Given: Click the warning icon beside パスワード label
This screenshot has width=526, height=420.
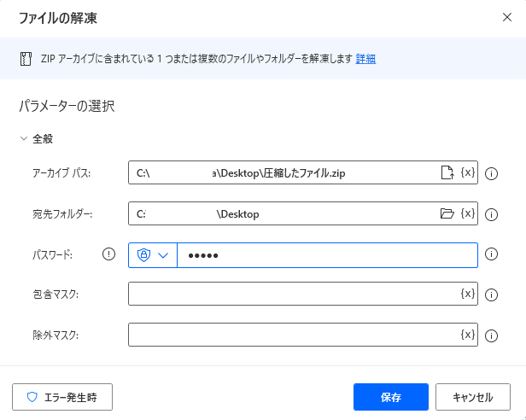Looking at the screenshot, I should point(108,254).
